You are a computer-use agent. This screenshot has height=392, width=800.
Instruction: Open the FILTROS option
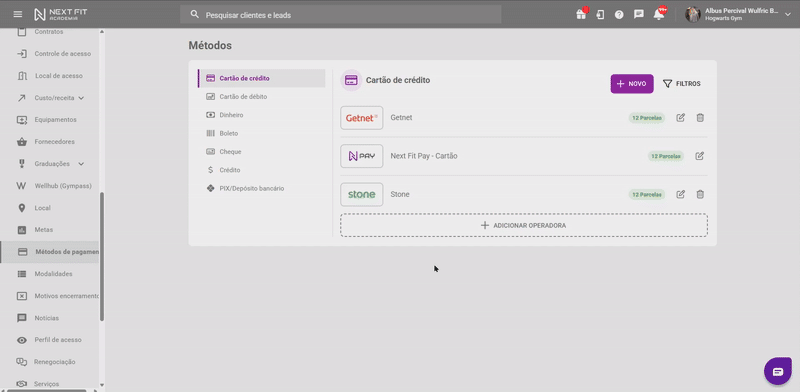point(682,84)
